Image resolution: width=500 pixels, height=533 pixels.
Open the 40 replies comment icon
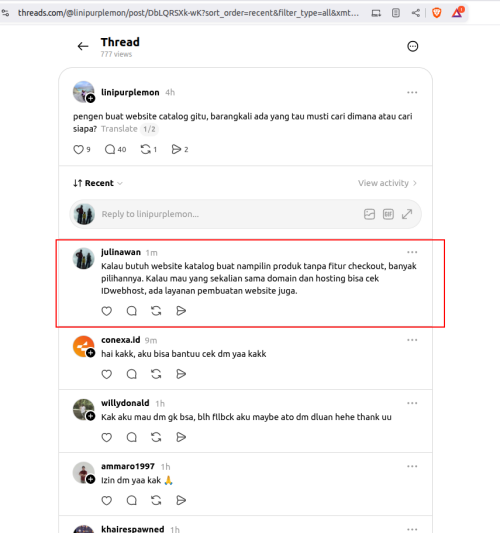click(110, 149)
